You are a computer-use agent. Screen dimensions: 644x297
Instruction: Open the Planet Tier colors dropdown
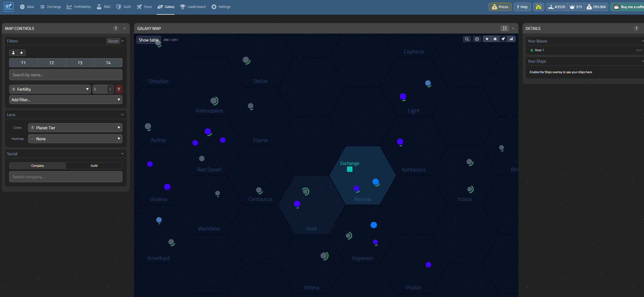click(75, 128)
